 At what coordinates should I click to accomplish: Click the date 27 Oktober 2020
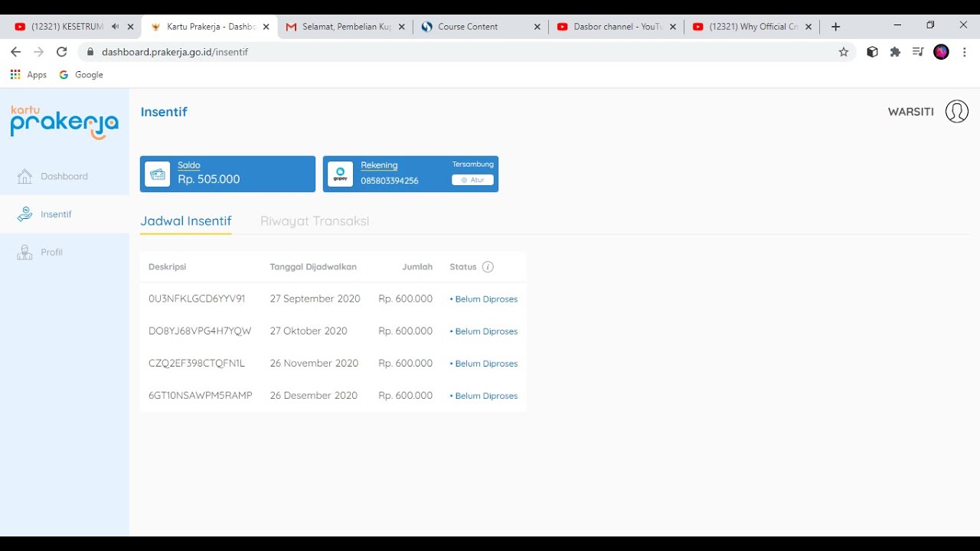[x=309, y=331]
